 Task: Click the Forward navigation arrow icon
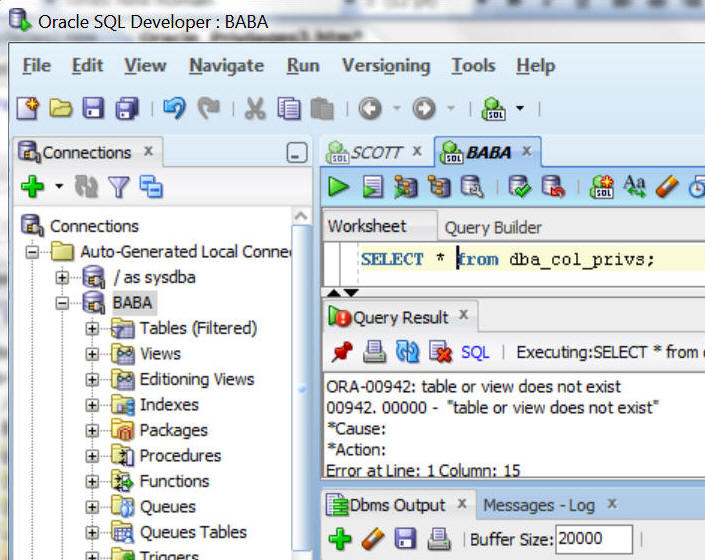point(424,108)
